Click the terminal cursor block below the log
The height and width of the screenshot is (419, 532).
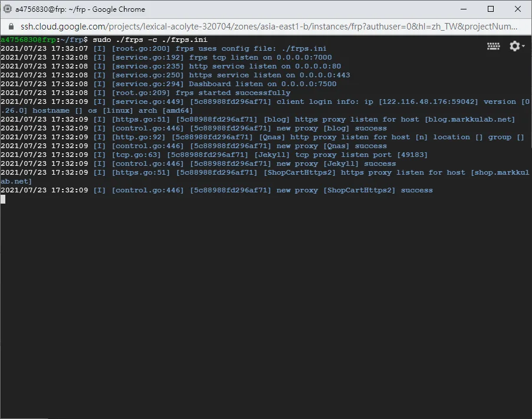click(3, 199)
